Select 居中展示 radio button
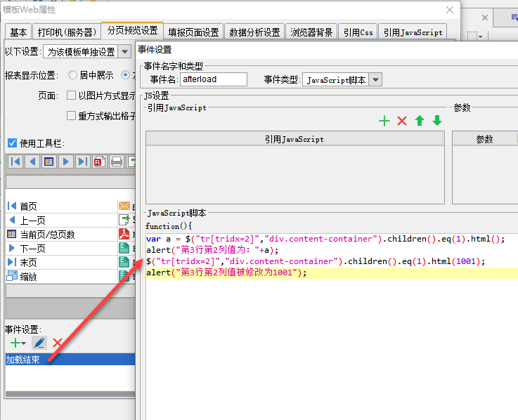This screenshot has height=420, width=518. 72,75
